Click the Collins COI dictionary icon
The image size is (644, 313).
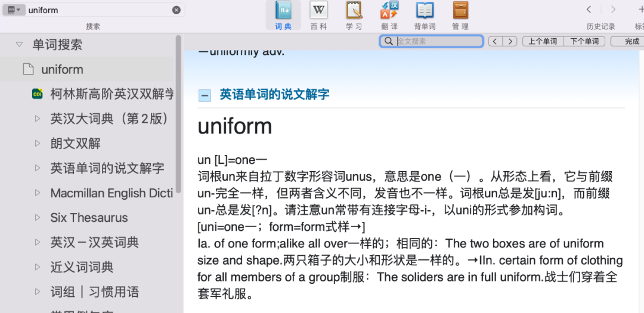[38, 94]
